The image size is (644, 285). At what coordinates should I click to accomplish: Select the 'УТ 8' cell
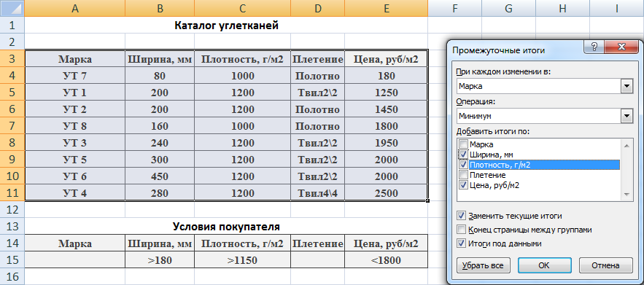click(x=74, y=126)
